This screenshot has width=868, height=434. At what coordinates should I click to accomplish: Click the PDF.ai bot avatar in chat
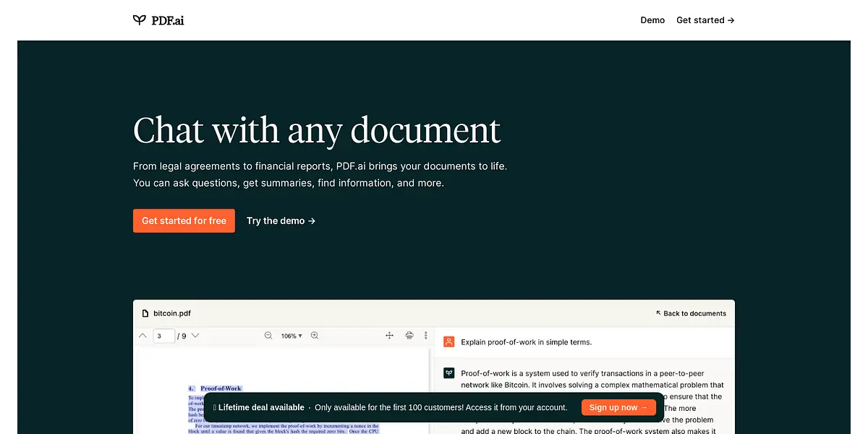click(x=448, y=373)
